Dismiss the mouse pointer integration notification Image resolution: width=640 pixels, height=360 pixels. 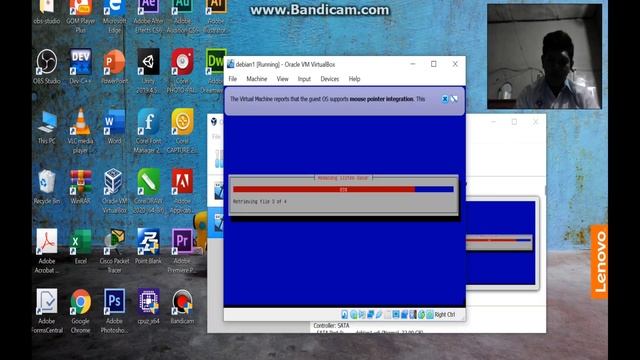[444, 99]
